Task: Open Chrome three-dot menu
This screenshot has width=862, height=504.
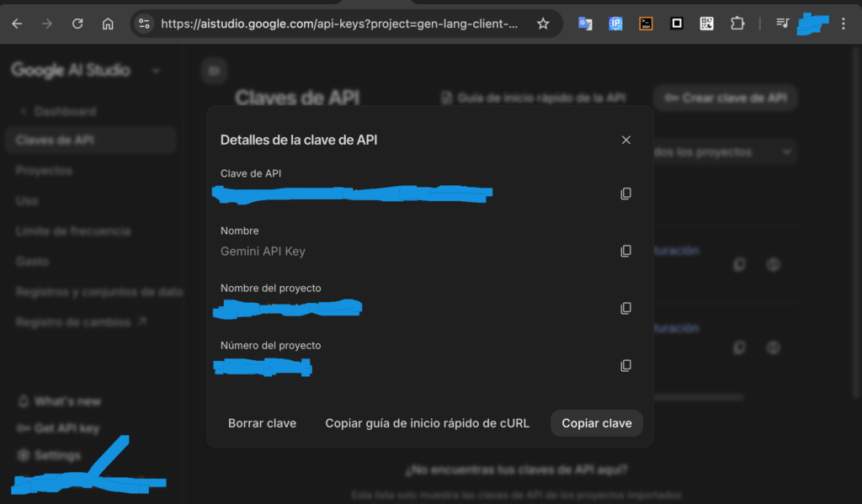Action: [x=843, y=24]
